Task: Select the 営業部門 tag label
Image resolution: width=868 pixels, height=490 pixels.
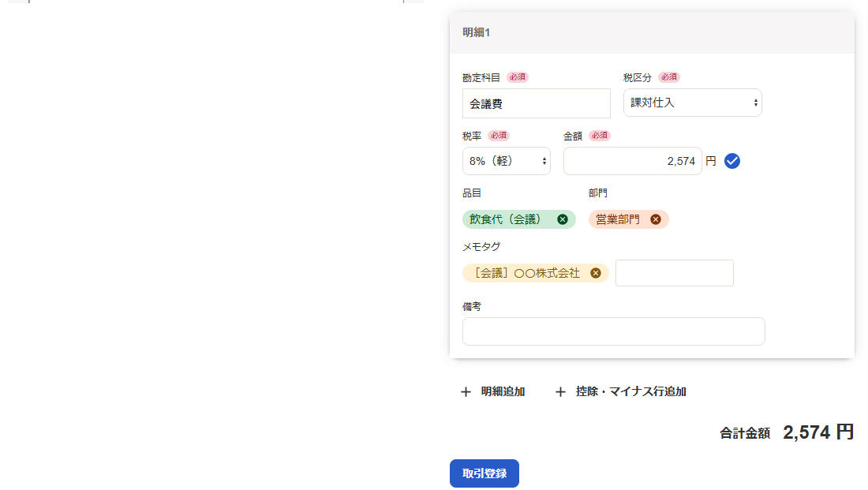Action: point(617,219)
